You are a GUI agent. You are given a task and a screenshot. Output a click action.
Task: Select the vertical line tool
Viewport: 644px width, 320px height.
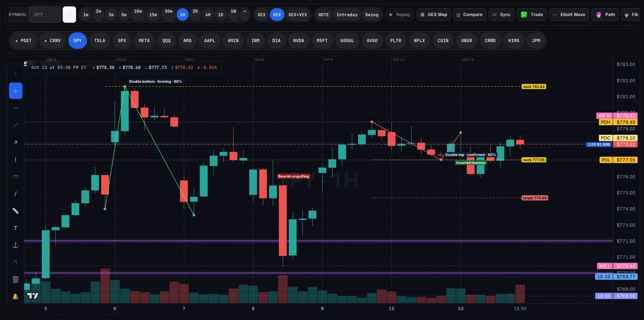click(16, 160)
